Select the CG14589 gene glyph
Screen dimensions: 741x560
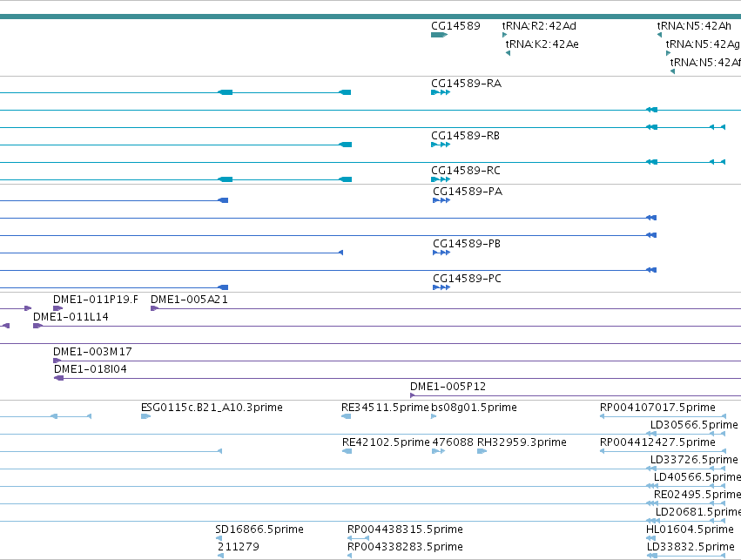(x=439, y=35)
